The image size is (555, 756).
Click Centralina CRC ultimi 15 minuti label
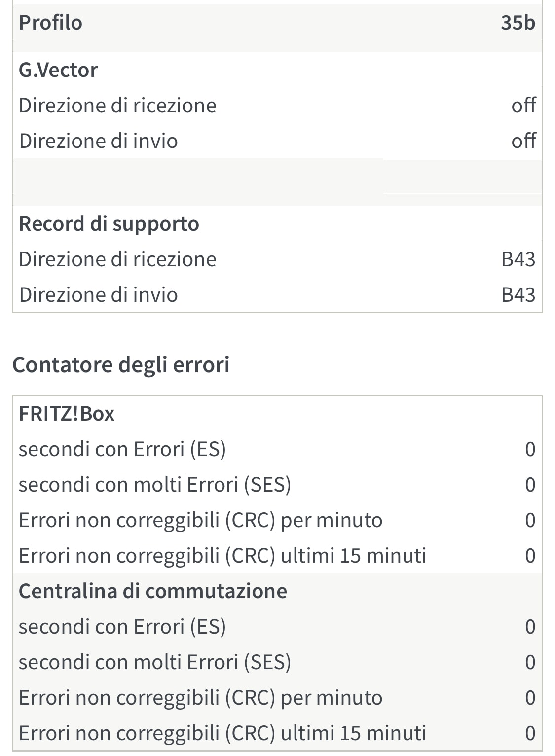click(222, 733)
